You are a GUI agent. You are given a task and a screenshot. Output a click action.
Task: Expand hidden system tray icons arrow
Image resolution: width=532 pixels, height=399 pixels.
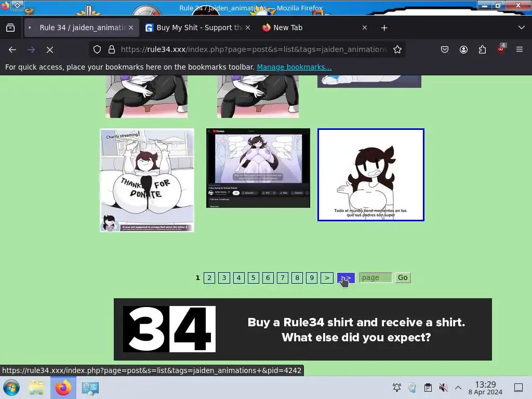click(458, 388)
